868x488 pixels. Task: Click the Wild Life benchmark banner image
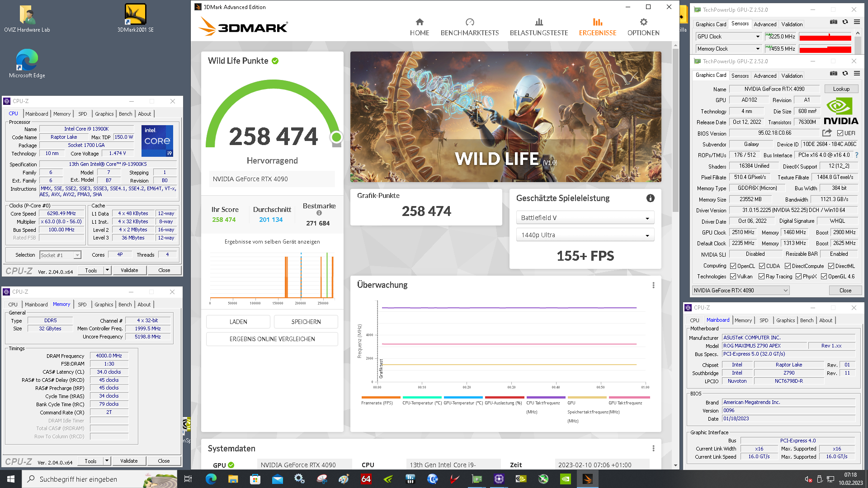tap(505, 117)
